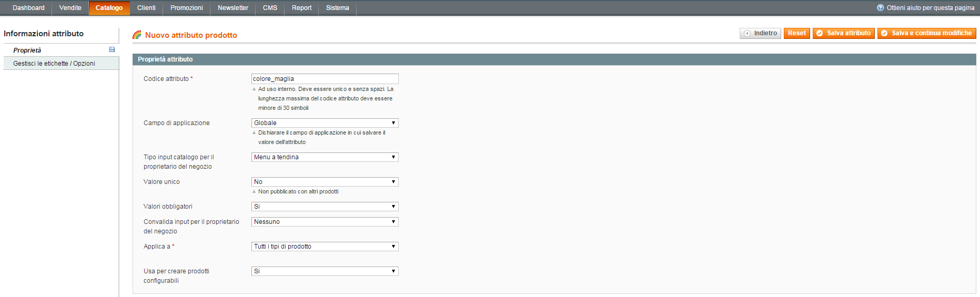Open the Campo di applicazione dropdown
Screen dimensions: 980x297
pyautogui.click(x=325, y=123)
